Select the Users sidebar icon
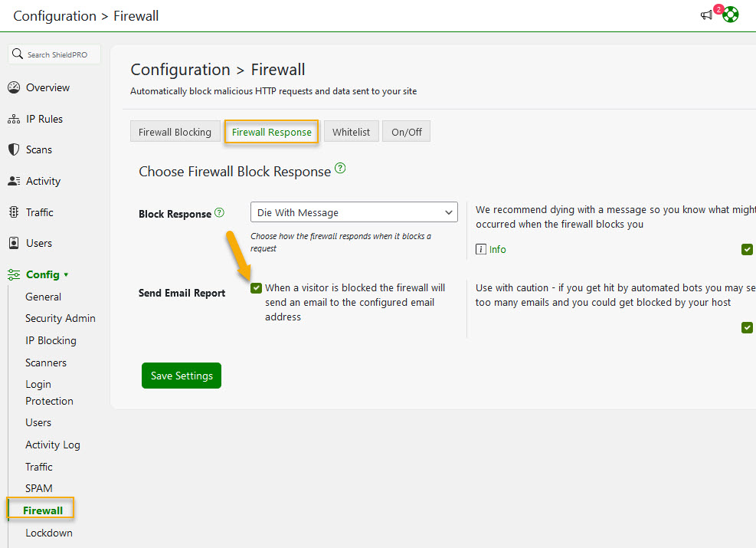 (14, 242)
